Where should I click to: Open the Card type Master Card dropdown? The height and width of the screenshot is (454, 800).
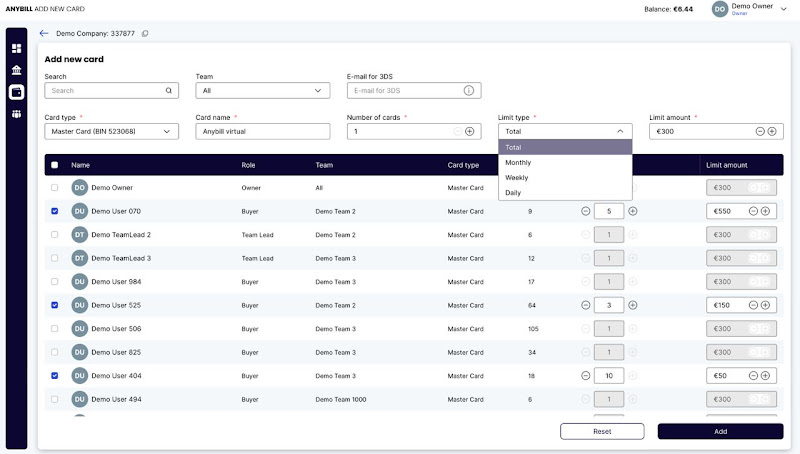click(112, 131)
